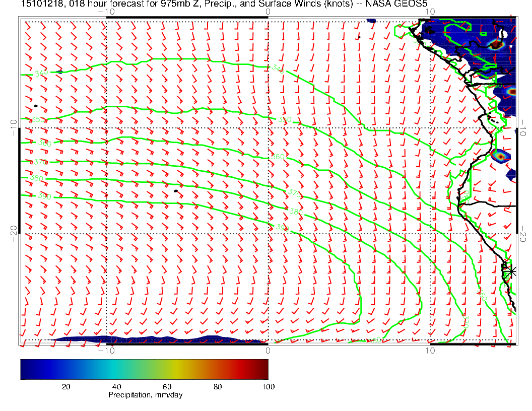Click the black asterisk station marker on the coast
The image size is (532, 411).
click(x=511, y=271)
